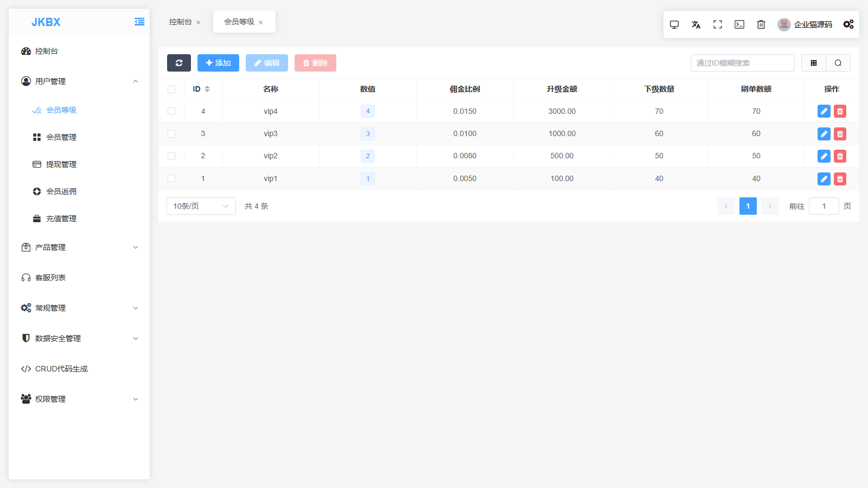The width and height of the screenshot is (868, 488).
Task: Click the trash cache-clear icon in the top bar
Action: [x=761, y=24]
